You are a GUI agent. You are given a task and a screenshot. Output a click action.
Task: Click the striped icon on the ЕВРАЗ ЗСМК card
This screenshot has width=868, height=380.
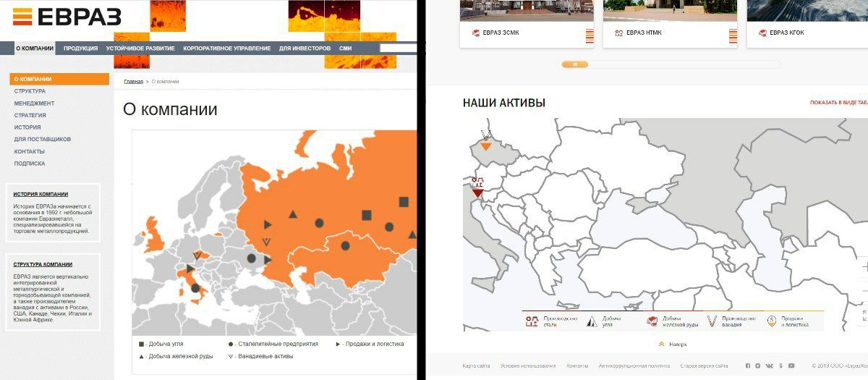pyautogui.click(x=590, y=36)
